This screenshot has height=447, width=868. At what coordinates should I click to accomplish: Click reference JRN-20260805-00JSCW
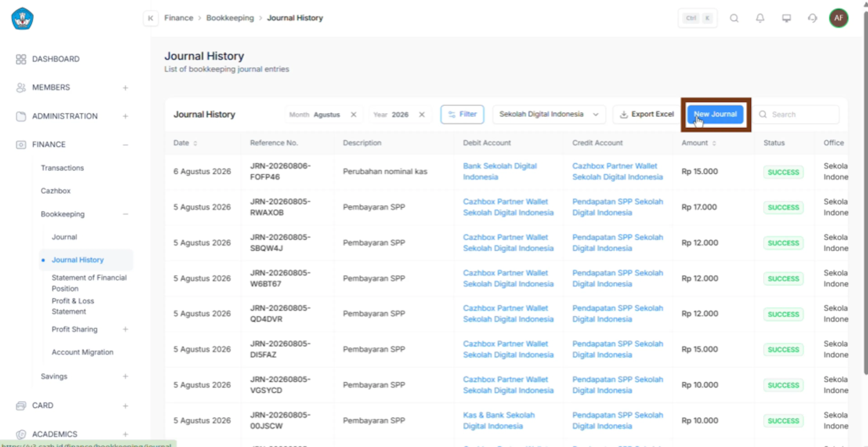pos(280,420)
